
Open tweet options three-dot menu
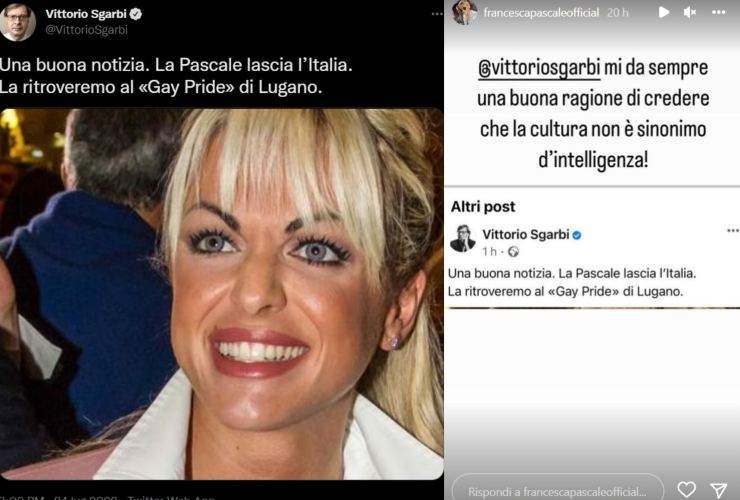point(437,14)
